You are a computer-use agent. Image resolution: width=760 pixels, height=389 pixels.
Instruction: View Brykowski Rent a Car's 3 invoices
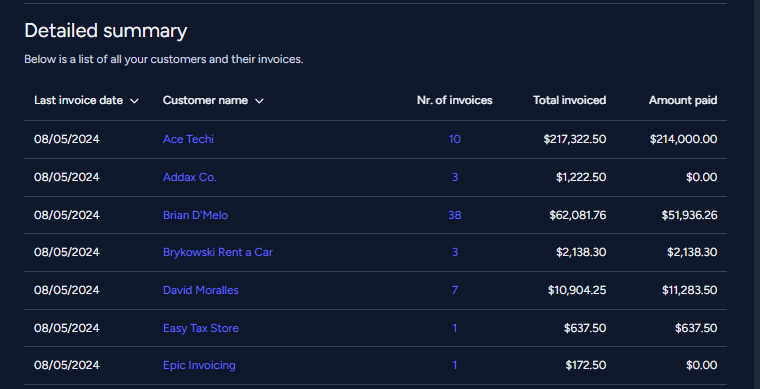click(x=455, y=252)
